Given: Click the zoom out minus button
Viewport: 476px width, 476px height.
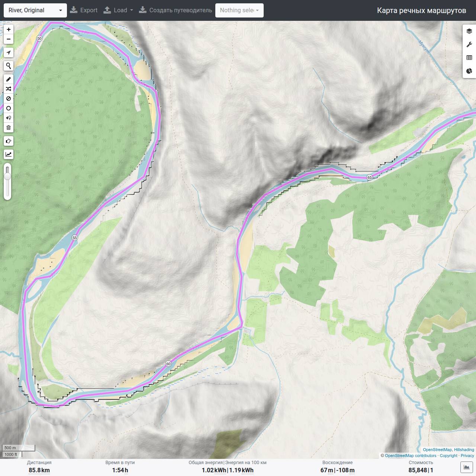Looking at the screenshot, I should point(9,39).
